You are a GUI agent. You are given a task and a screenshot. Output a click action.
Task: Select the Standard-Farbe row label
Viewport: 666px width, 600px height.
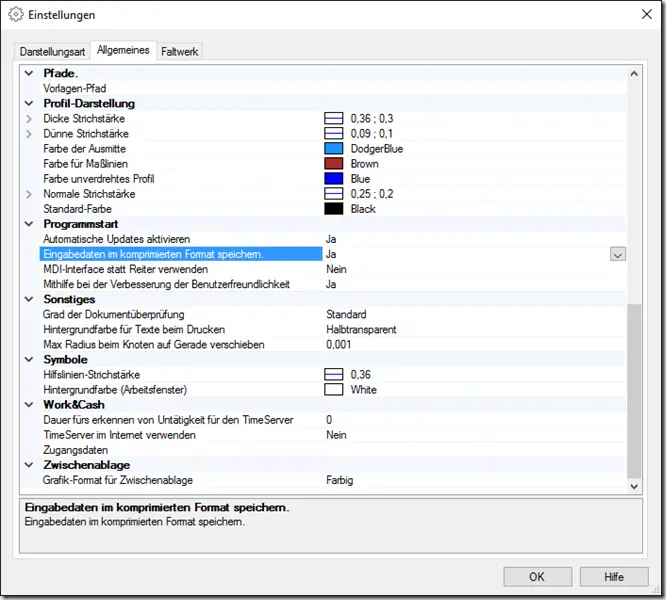77,209
